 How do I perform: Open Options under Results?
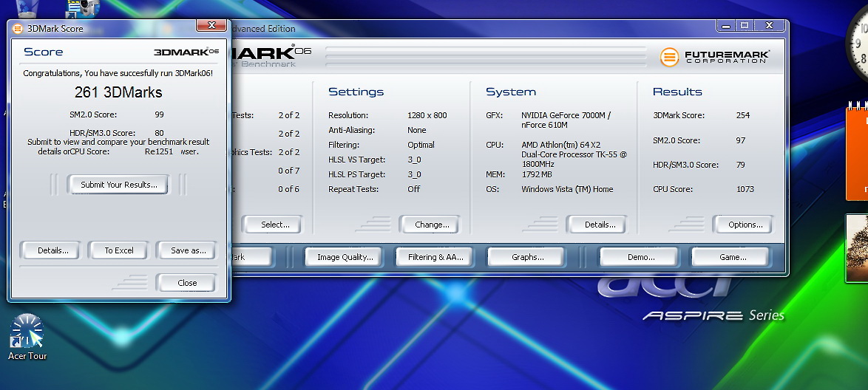point(745,225)
